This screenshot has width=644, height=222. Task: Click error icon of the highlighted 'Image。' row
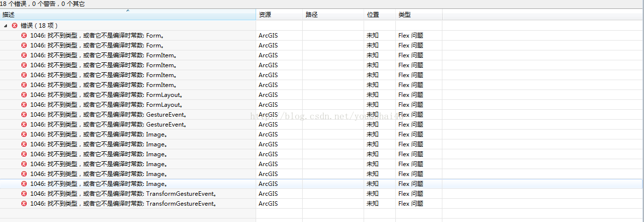24,183
